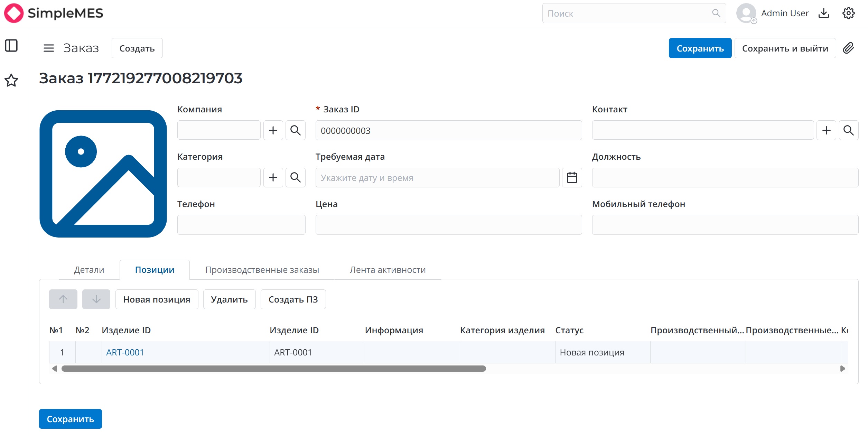
Task: Click the move position up arrow
Action: pos(63,299)
